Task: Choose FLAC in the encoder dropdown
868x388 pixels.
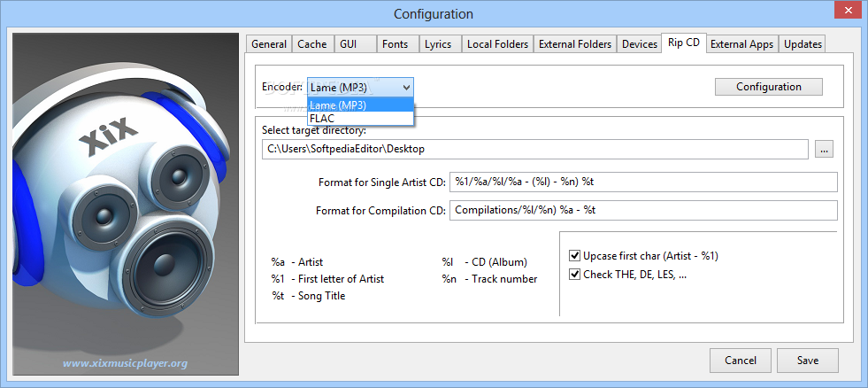Action: 359,118
